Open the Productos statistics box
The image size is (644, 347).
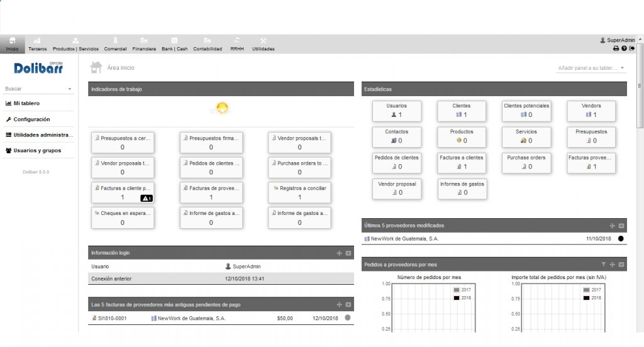click(462, 137)
